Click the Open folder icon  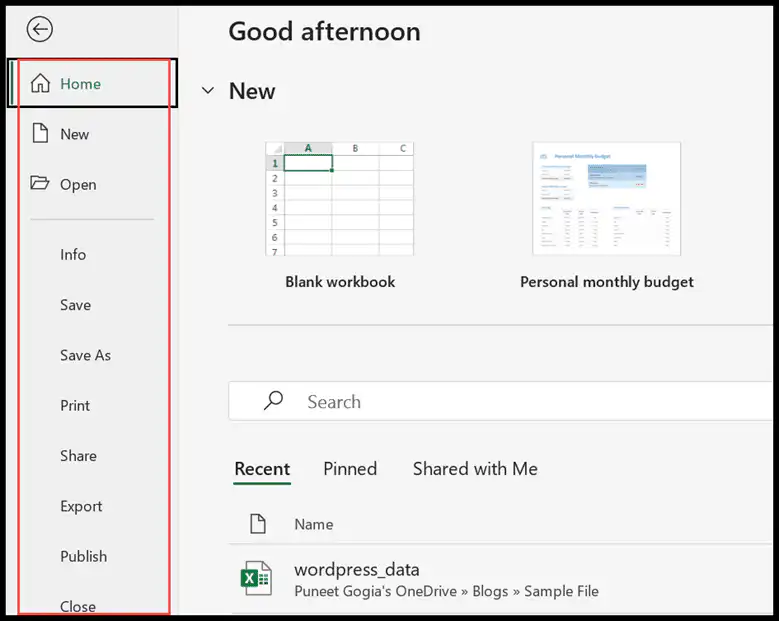point(39,183)
